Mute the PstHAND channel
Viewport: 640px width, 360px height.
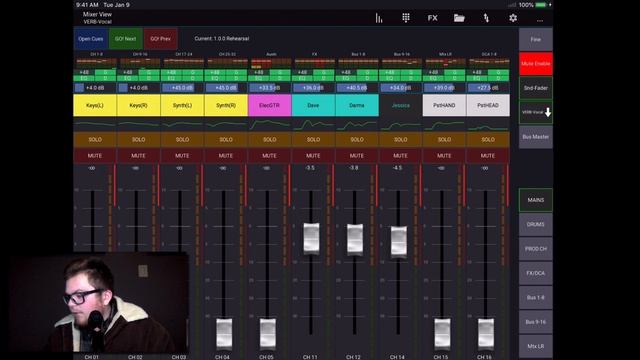click(444, 156)
